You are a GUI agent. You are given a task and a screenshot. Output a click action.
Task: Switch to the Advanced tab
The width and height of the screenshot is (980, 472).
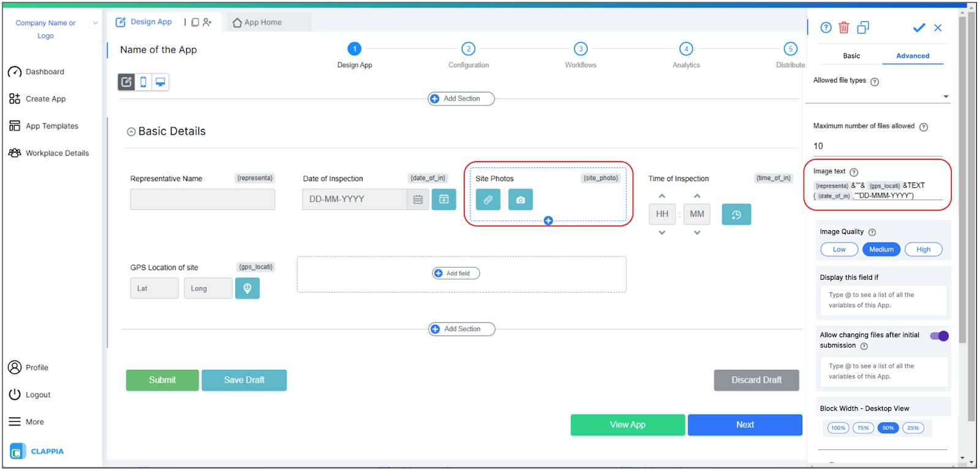pos(913,56)
